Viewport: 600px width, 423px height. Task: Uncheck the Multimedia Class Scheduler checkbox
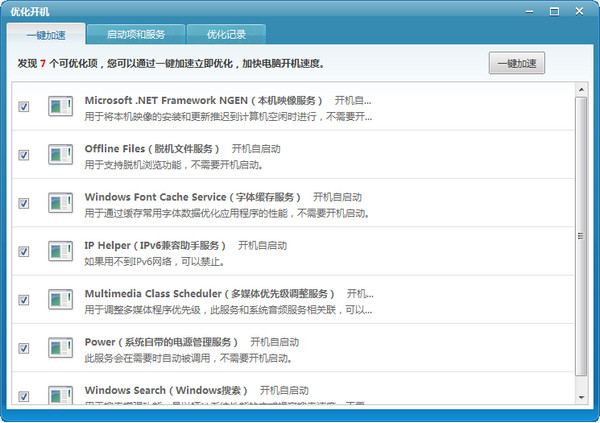coord(24,300)
